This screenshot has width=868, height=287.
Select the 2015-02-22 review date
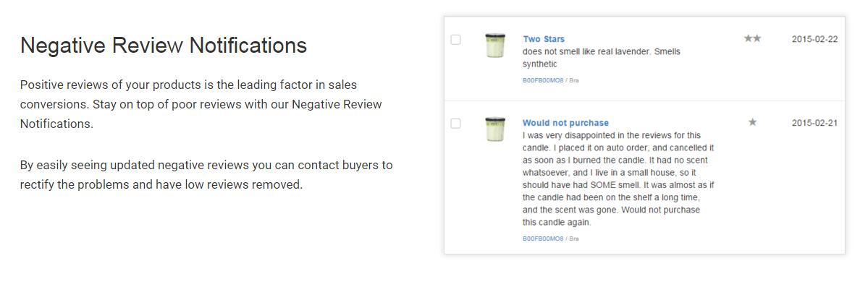[814, 39]
